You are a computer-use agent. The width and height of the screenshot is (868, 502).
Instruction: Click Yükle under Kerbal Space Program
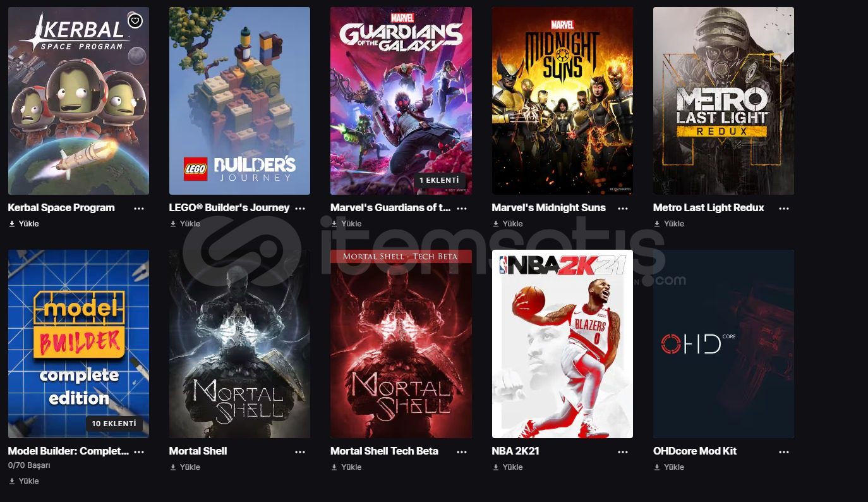point(24,224)
